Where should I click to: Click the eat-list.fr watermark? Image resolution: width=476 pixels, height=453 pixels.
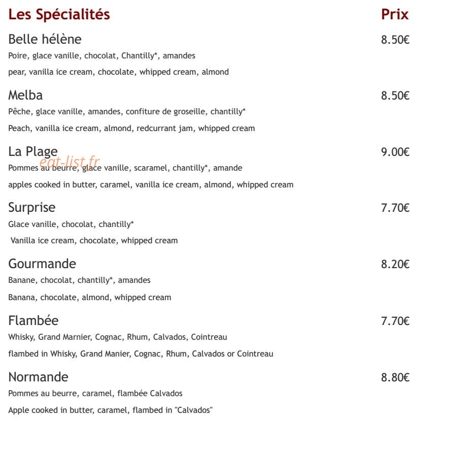coord(70,162)
